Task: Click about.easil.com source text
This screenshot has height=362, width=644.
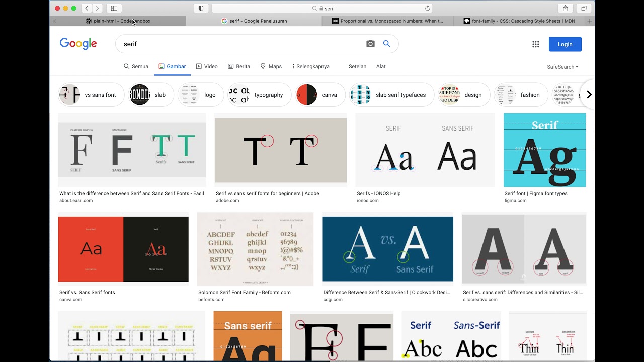Action: point(76,200)
